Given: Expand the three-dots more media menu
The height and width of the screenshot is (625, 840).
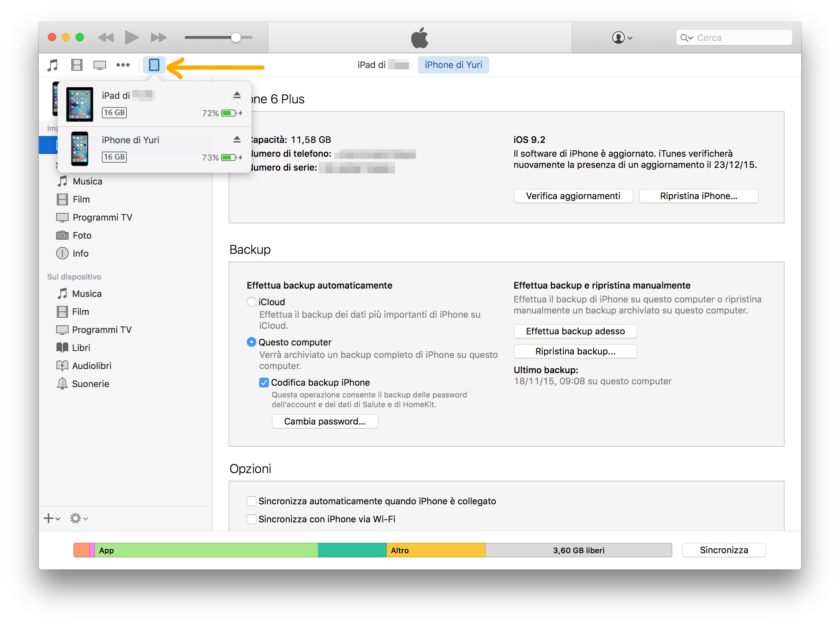Looking at the screenshot, I should click(x=123, y=65).
